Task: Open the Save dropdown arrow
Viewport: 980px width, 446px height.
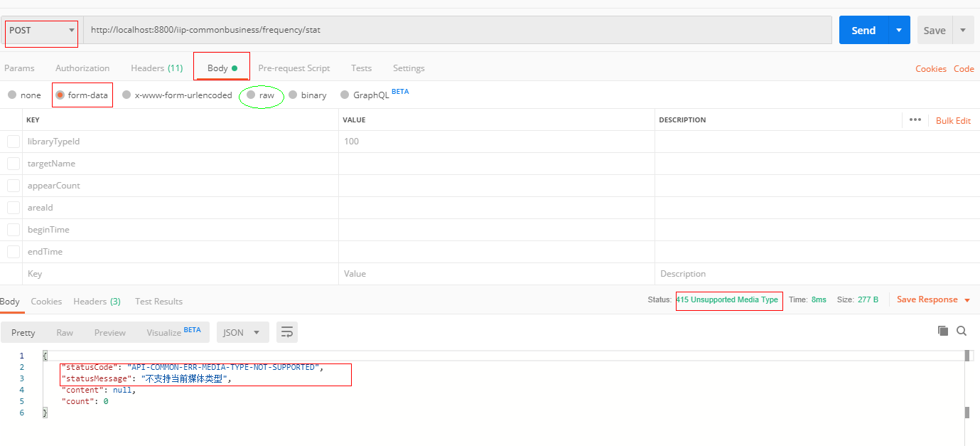Action: 963,30
